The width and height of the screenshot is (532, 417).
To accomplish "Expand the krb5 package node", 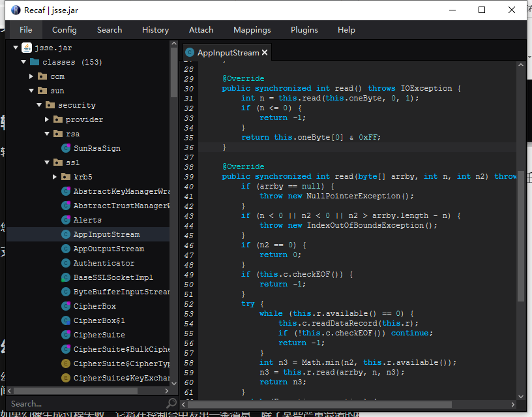I will [x=55, y=177].
